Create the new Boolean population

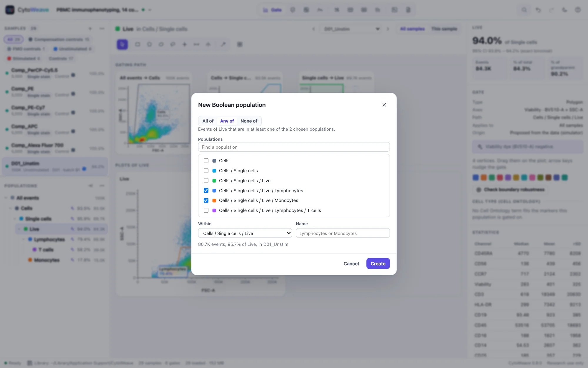click(378, 263)
